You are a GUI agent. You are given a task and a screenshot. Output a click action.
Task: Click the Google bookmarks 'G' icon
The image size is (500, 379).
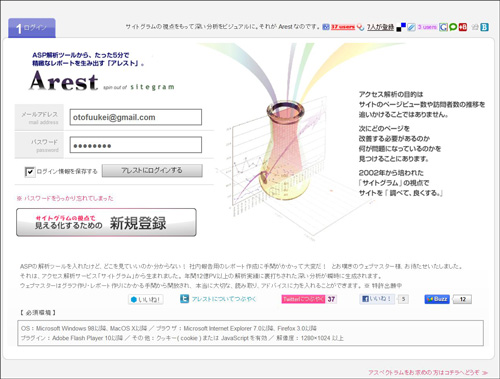point(443,27)
